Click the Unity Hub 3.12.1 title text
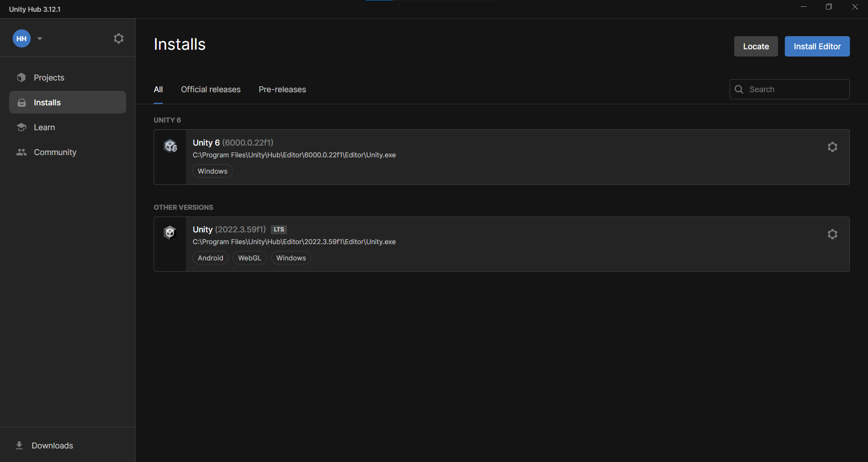Image resolution: width=868 pixels, height=462 pixels. [x=35, y=9]
